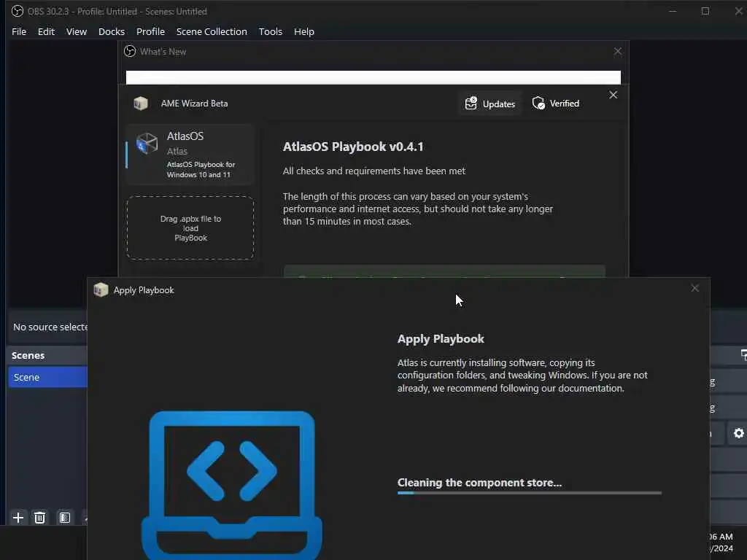The height and width of the screenshot is (560, 747).
Task: Click the AtlasOS Playbook v0.4.1 heading
Action: click(353, 147)
